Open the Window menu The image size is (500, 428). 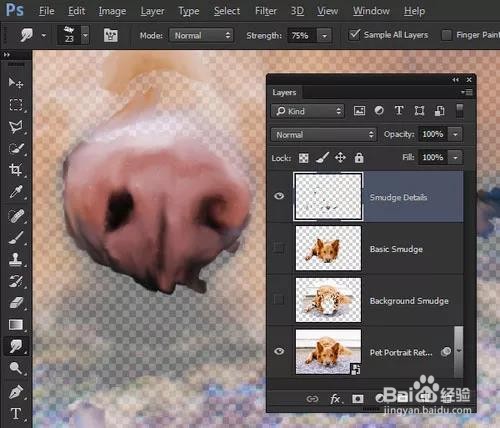pos(371,11)
